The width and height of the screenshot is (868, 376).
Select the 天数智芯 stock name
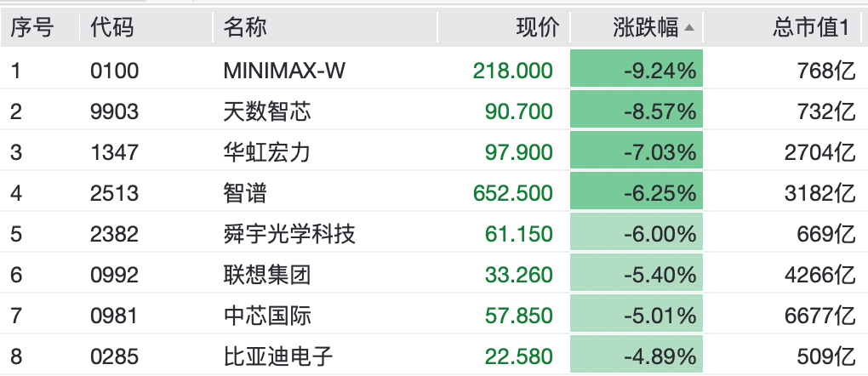pos(267,111)
